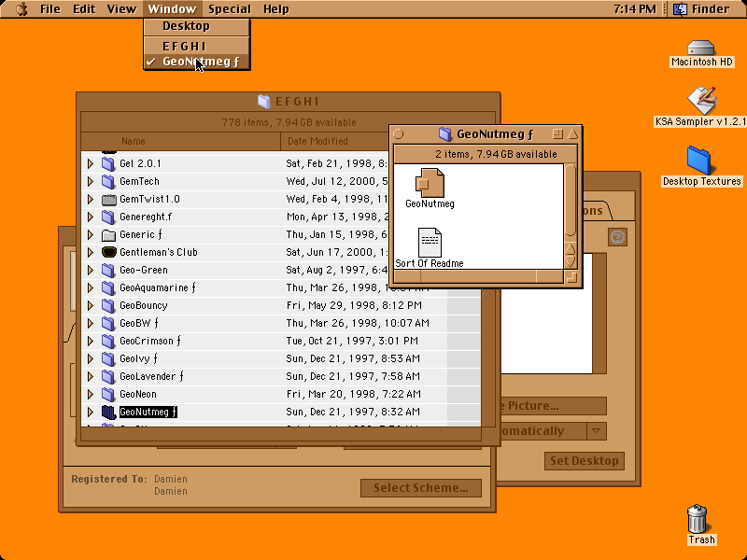Select the GeoAquamarine ƒ name text
The height and width of the screenshot is (560, 747).
(x=158, y=288)
